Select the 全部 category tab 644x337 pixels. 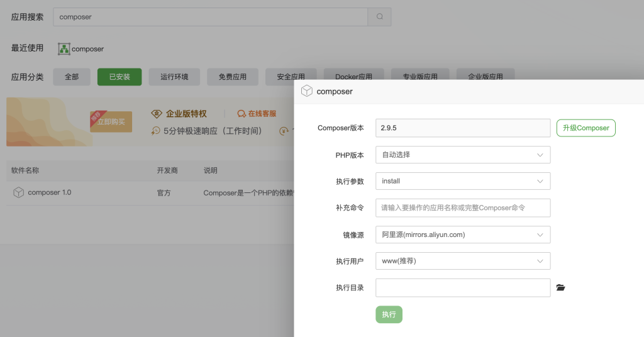72,77
